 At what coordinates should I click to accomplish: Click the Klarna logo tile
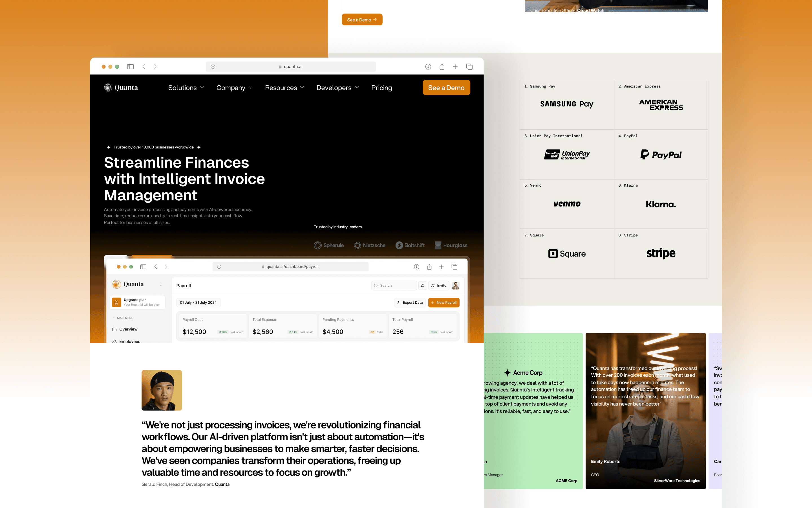click(661, 204)
